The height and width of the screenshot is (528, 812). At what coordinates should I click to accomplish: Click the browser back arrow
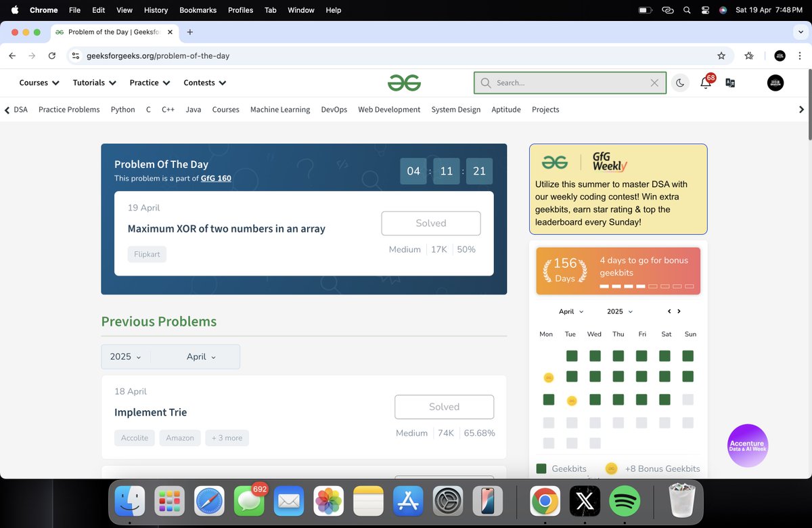pos(12,56)
